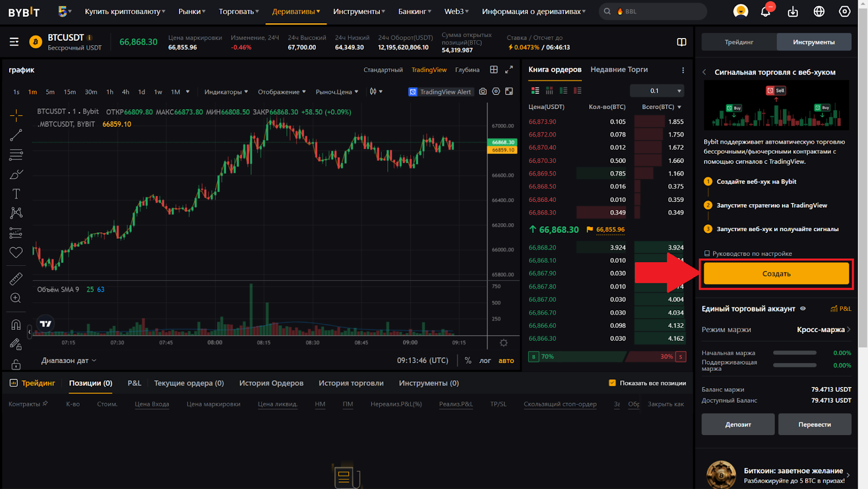
Task: Open the P&L link in account panel
Action: 841,308
